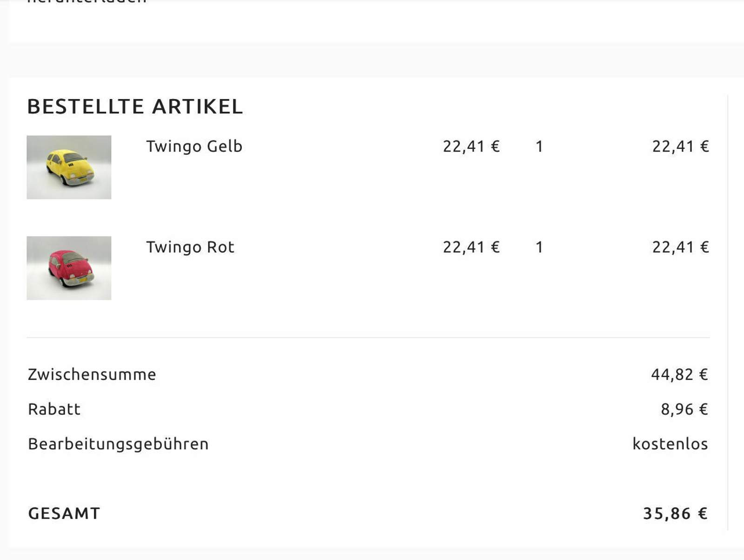Click the kostenlos handling fee value
Screen dimensions: 744x560
670,444
